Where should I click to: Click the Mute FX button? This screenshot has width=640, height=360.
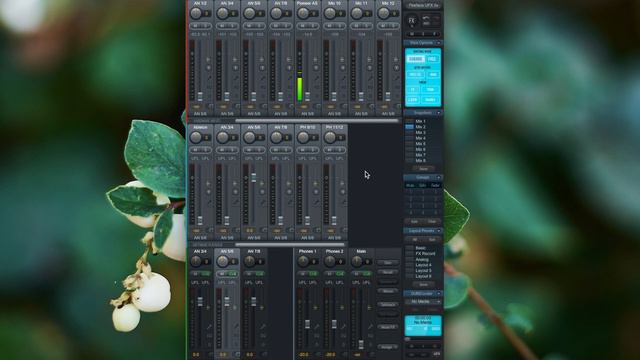click(387, 327)
